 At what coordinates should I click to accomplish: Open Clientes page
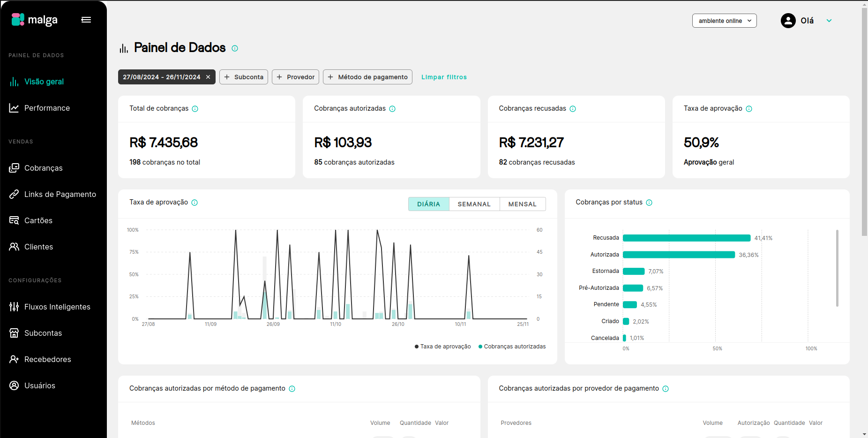(38, 247)
